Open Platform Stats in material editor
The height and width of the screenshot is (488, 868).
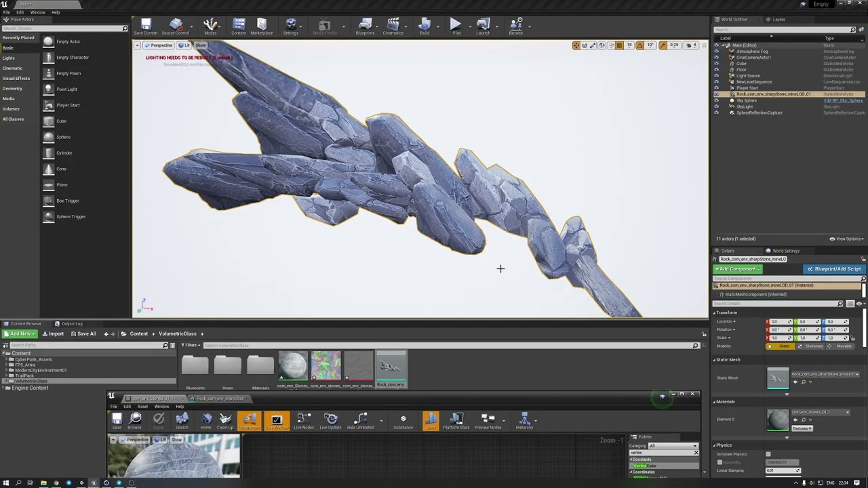(x=456, y=421)
